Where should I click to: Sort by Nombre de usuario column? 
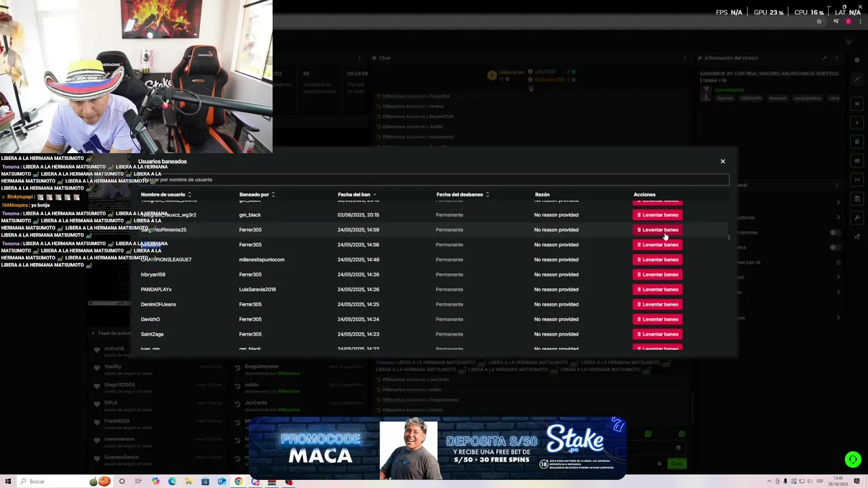coord(166,195)
